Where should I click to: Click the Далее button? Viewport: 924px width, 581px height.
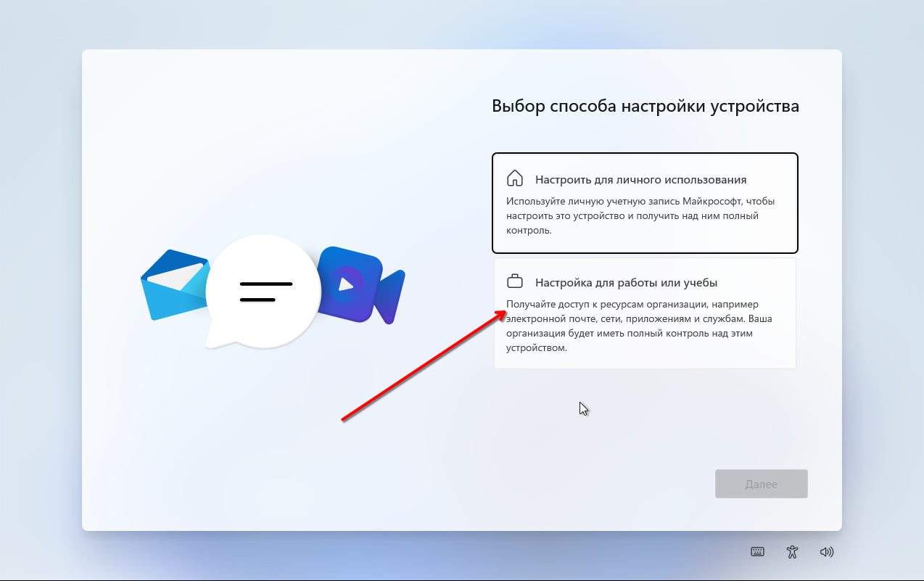[761, 484]
